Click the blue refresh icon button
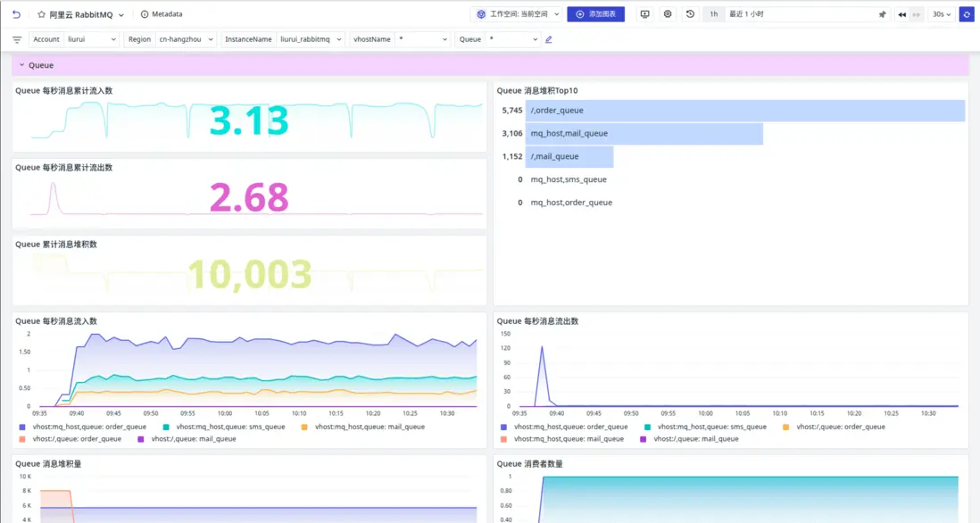Viewport: 980px width, 523px height. (x=966, y=14)
